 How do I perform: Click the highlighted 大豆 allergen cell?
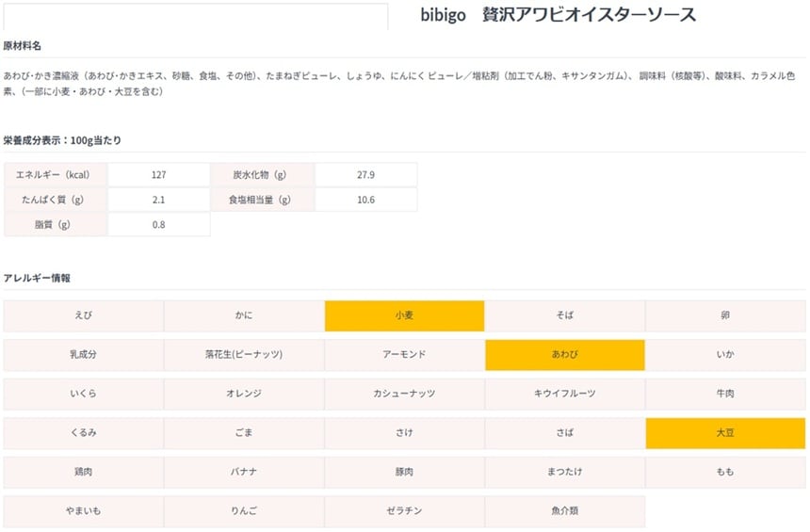pos(724,432)
